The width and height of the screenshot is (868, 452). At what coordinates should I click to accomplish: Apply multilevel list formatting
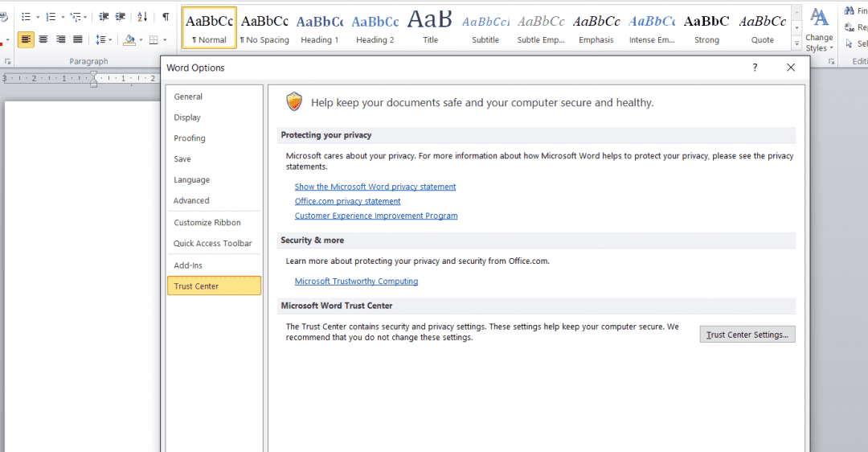pos(76,17)
